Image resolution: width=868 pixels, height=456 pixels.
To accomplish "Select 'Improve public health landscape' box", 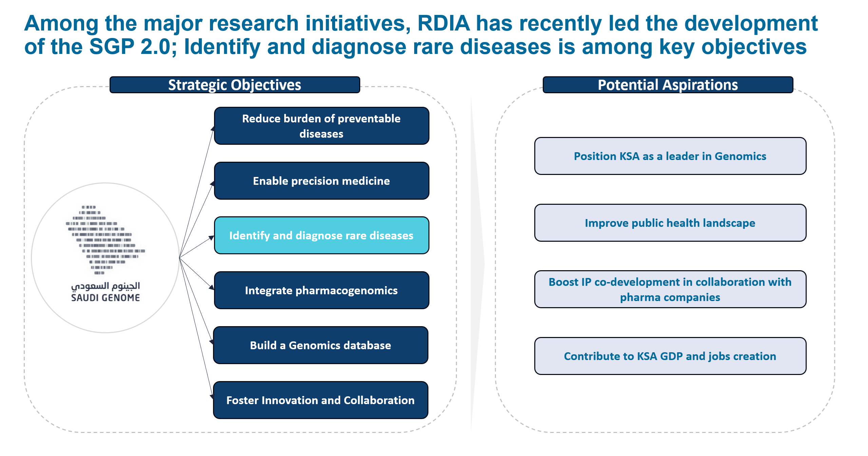I will tap(670, 223).
